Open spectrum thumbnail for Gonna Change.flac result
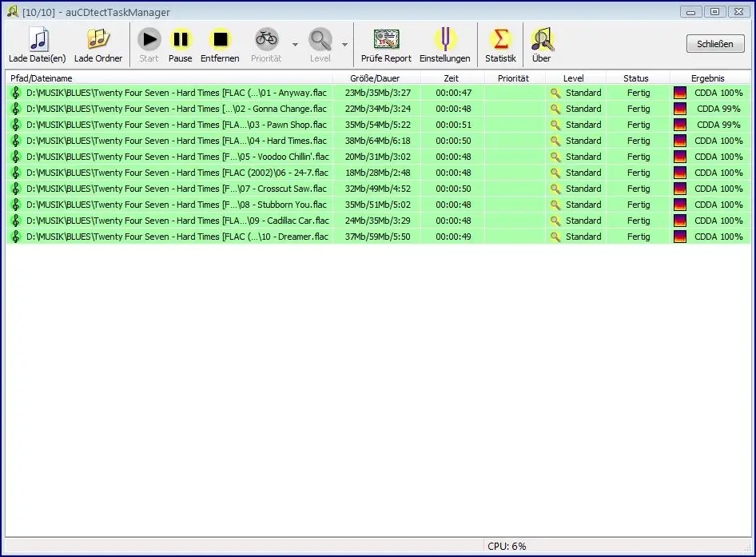Image resolution: width=756 pixels, height=557 pixels. [x=680, y=109]
